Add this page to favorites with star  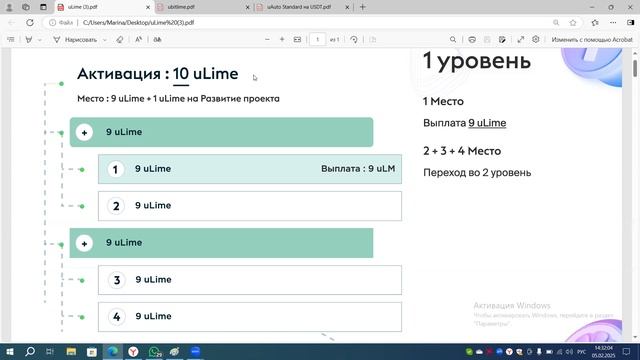click(573, 22)
